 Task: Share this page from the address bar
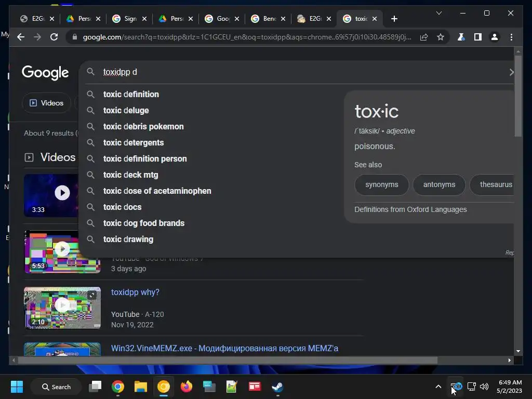pos(424,37)
